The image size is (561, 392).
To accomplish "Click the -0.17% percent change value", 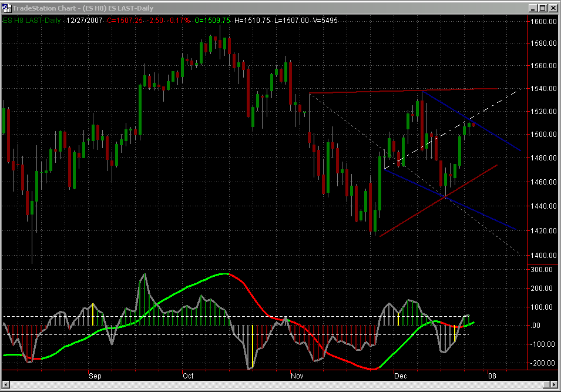I will tap(178, 21).
